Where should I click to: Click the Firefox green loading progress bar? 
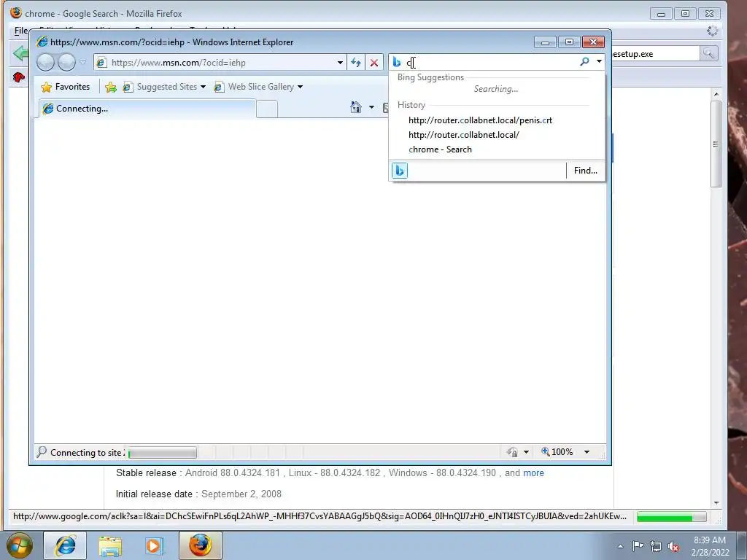[671, 517]
